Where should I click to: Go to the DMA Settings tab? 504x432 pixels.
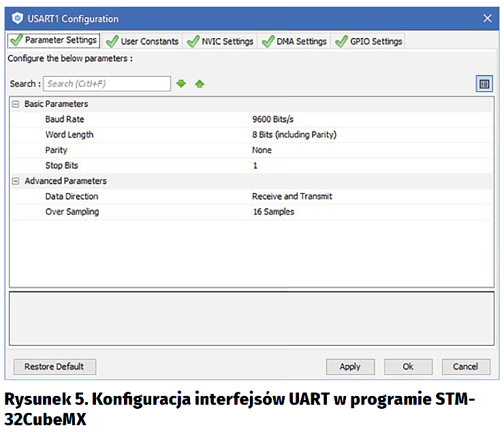click(x=295, y=41)
